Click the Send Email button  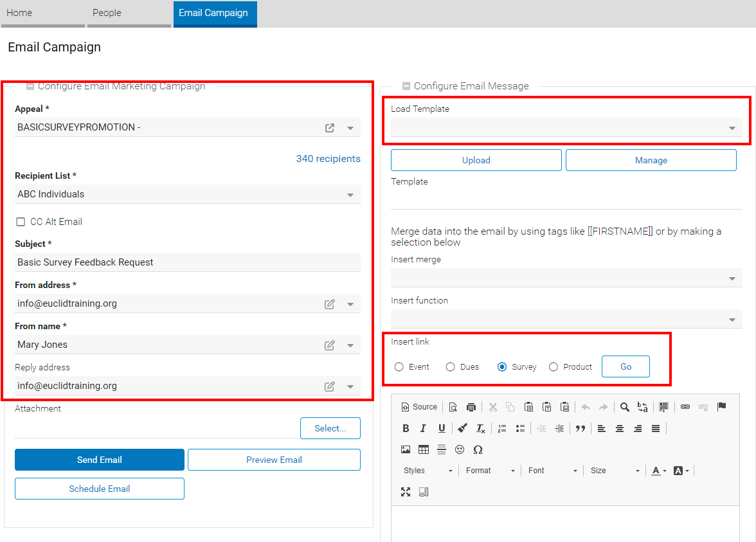(99, 460)
